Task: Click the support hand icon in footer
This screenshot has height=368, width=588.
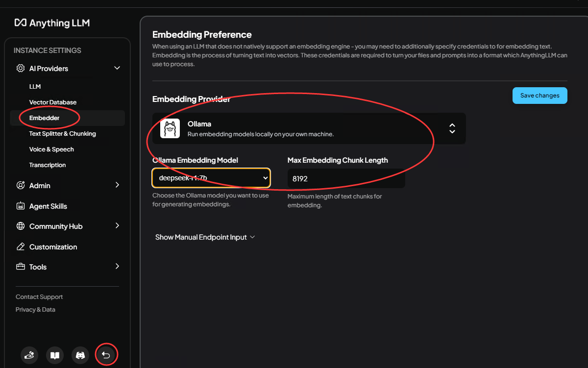Action: click(29, 355)
